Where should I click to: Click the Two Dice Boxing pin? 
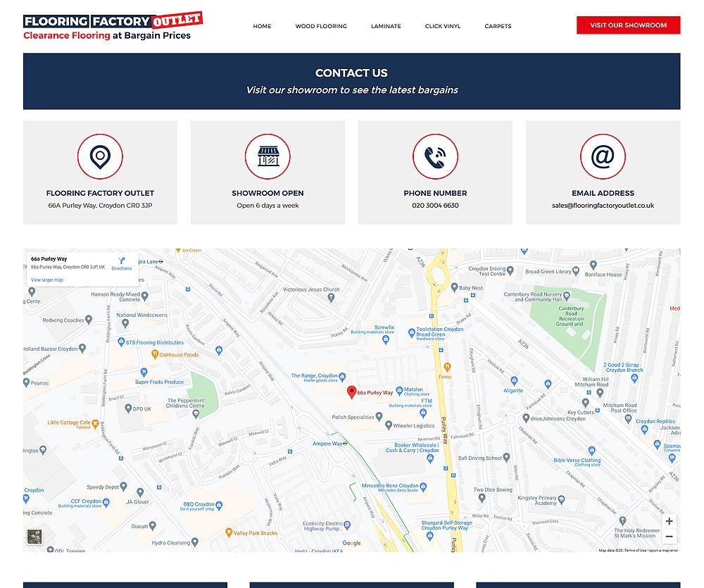(x=482, y=498)
